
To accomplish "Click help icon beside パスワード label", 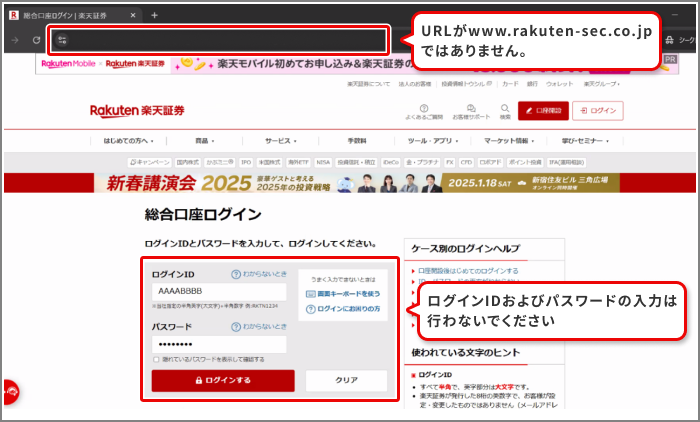I will [236, 327].
